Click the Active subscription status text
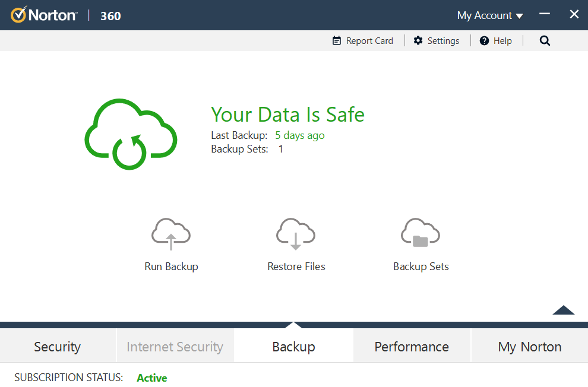 coord(151,378)
